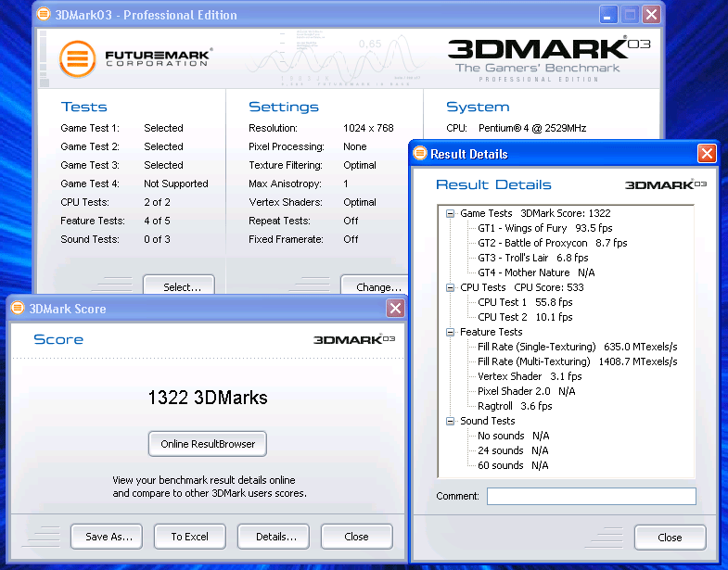
Task: Select Fill Rate (Single-Texturing) row
Action: click(x=577, y=348)
